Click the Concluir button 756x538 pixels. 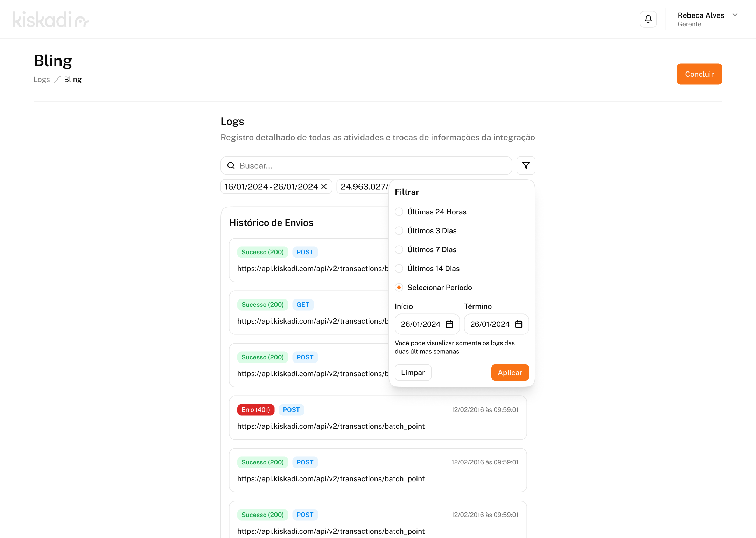(699, 74)
